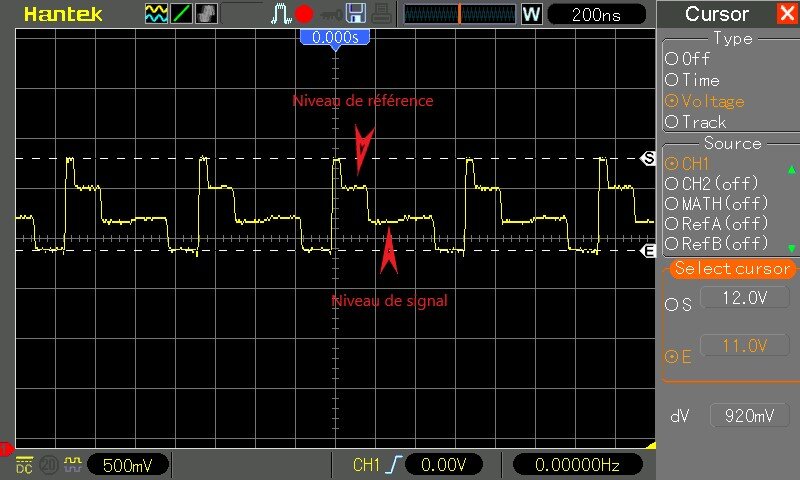This screenshot has width=800, height=480.
Task: Select the Time cursor type
Action: coord(692,80)
